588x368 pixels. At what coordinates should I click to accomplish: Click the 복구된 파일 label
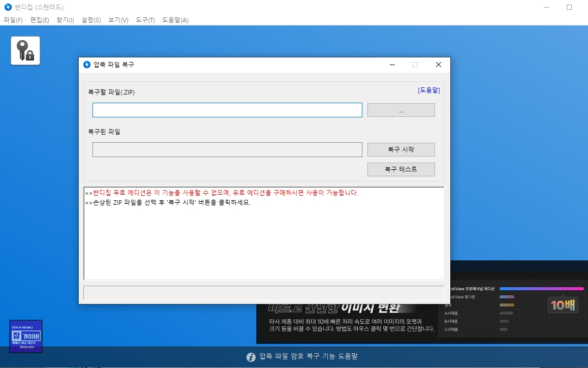[x=104, y=132]
